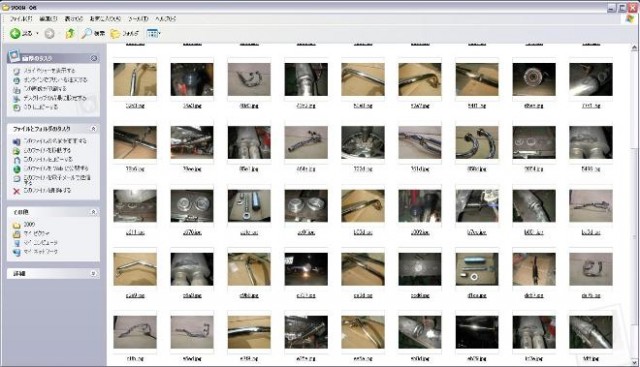Expand the Details panel chevron
The height and width of the screenshot is (367, 640).
(x=93, y=274)
